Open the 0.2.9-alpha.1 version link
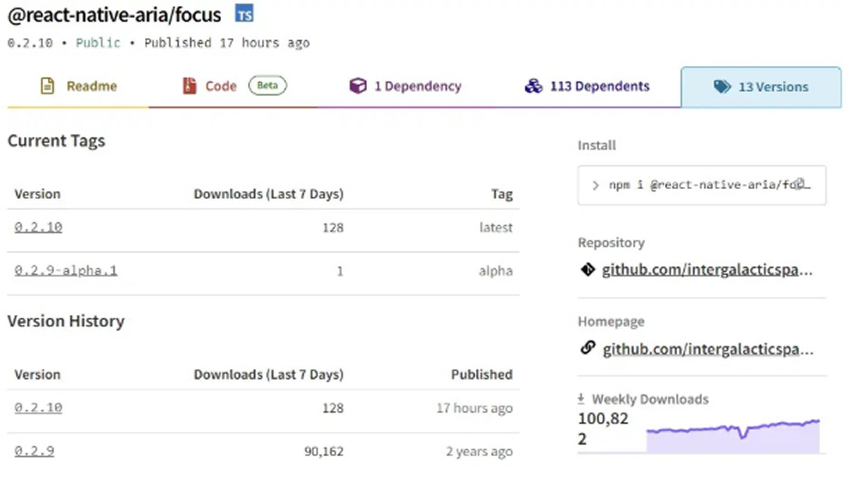 (x=66, y=271)
